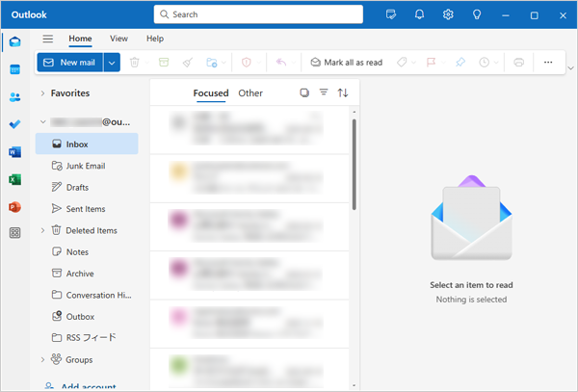Click the Flag icon in ribbon
578x392 pixels.
click(x=431, y=63)
